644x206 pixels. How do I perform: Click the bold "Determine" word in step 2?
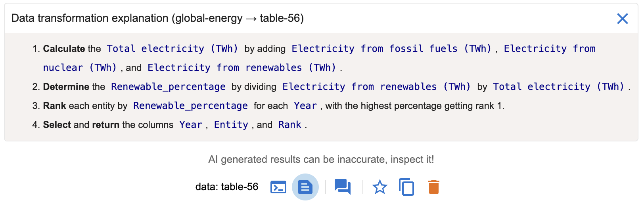(66, 87)
